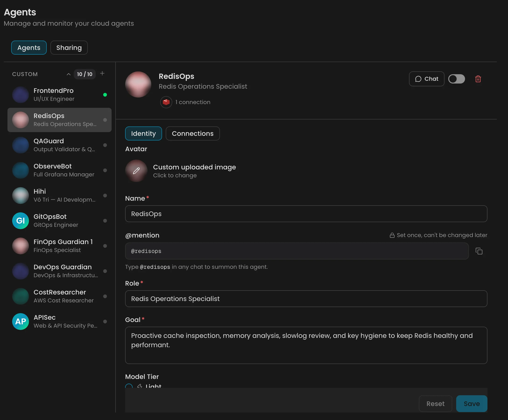Open the Agents tab
Viewport: 508px width, 420px height.
tap(29, 48)
